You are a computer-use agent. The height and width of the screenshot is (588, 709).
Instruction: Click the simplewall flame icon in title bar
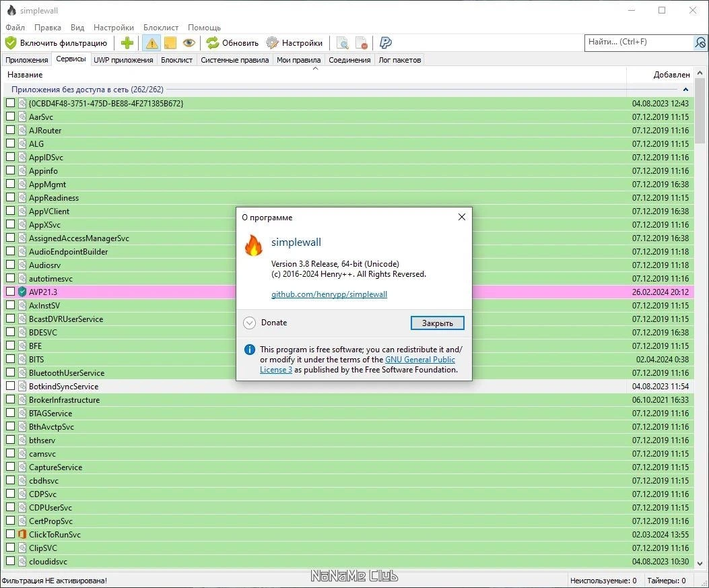11,10
